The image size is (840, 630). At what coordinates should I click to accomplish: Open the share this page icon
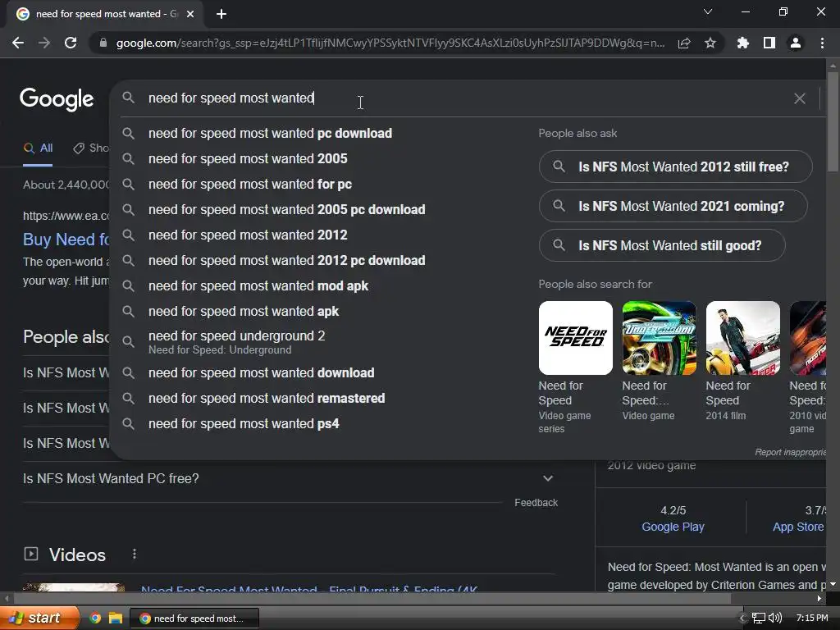click(x=684, y=43)
